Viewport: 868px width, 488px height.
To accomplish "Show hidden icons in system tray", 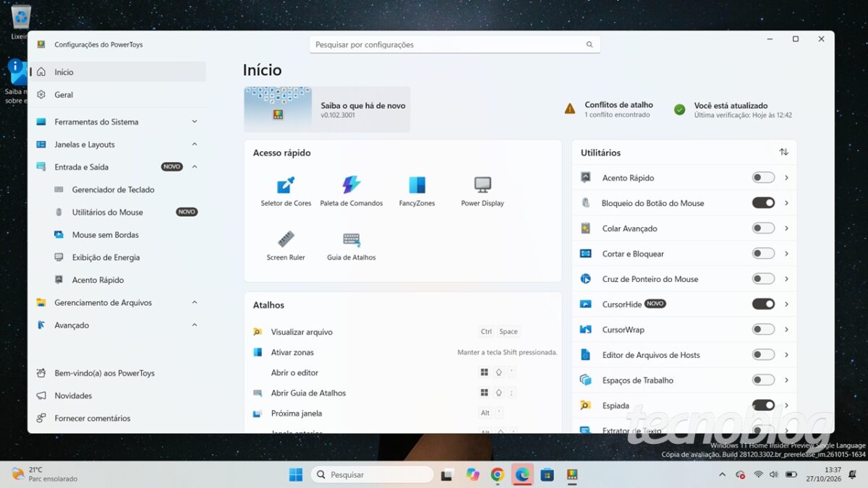I will (x=722, y=474).
